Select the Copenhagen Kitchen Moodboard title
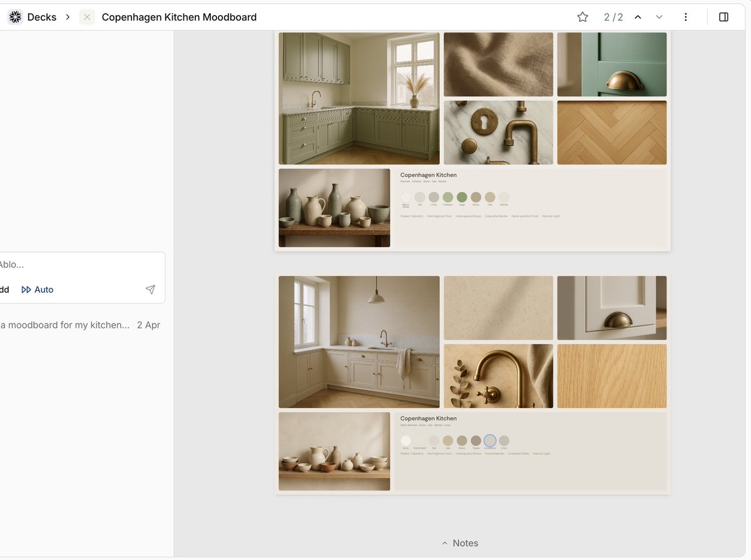 pyautogui.click(x=179, y=17)
